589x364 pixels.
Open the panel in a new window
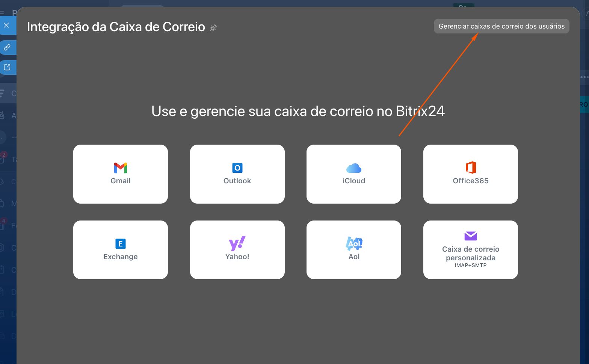[x=7, y=68]
